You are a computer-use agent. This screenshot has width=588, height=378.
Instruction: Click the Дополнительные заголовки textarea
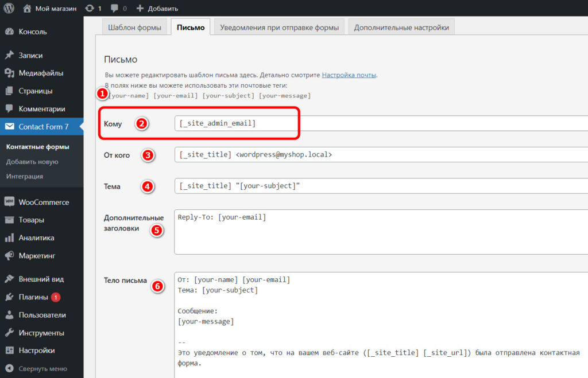[x=381, y=232]
